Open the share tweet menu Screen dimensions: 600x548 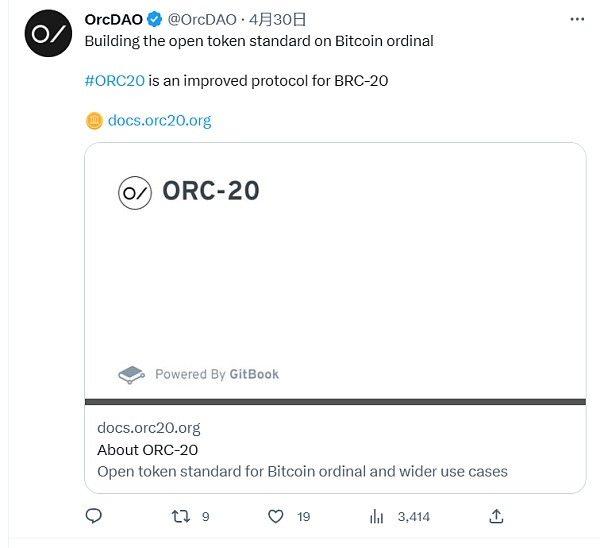[496, 516]
